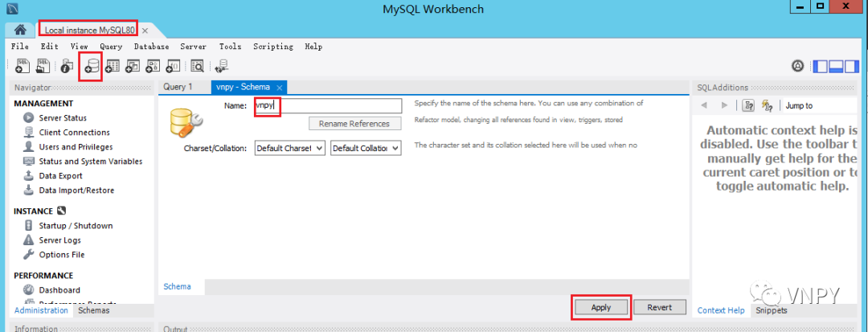This screenshot has height=332, width=868.
Task: Open the home screen tab
Action: (20, 29)
